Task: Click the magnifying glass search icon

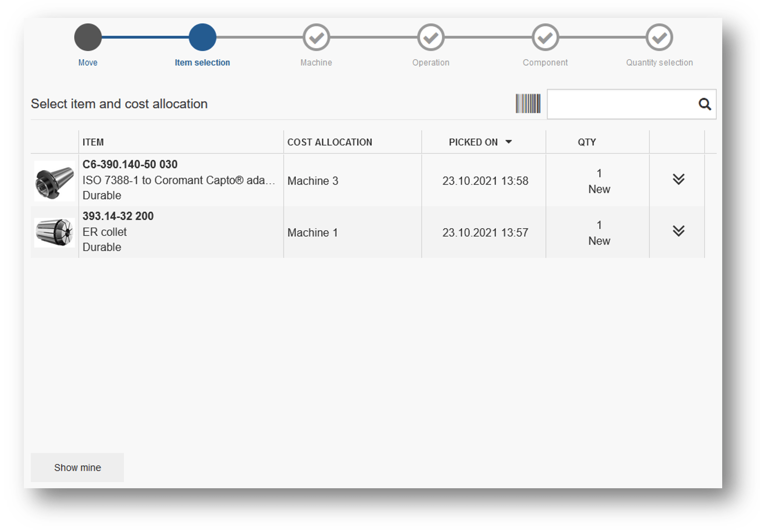Action: [x=704, y=104]
